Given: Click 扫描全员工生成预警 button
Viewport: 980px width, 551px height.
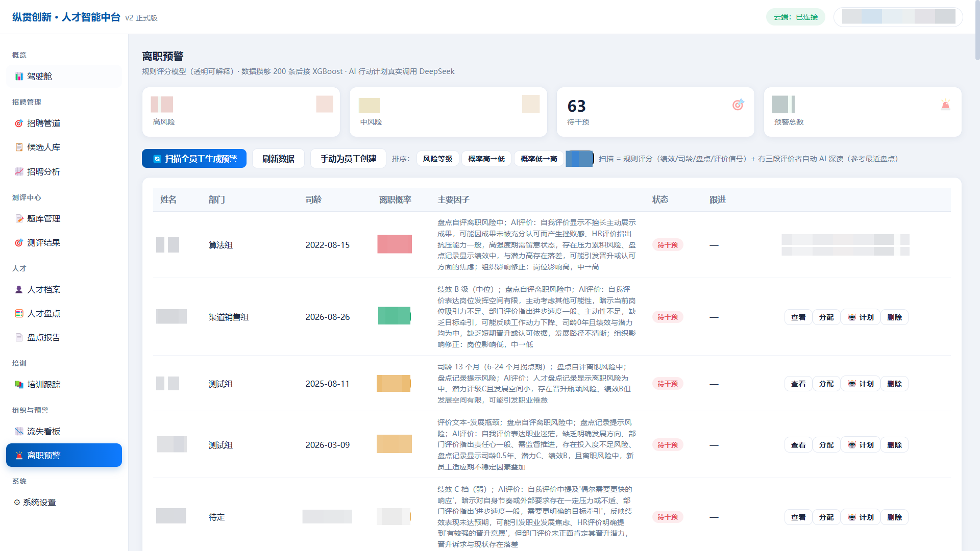Looking at the screenshot, I should pos(194,159).
